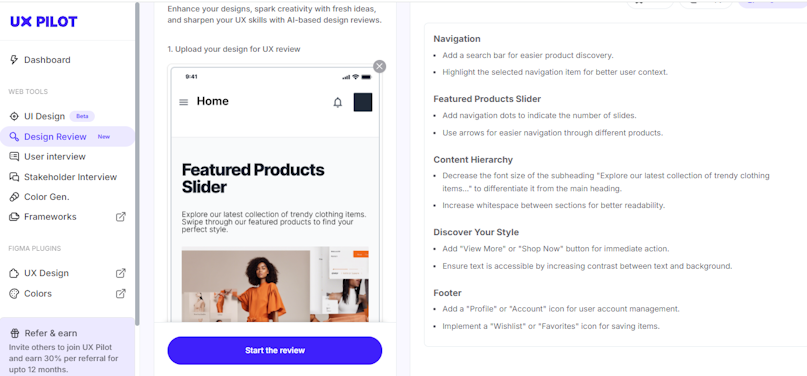Click the featured product fashion image
The width and height of the screenshot is (807, 376).
275,285
